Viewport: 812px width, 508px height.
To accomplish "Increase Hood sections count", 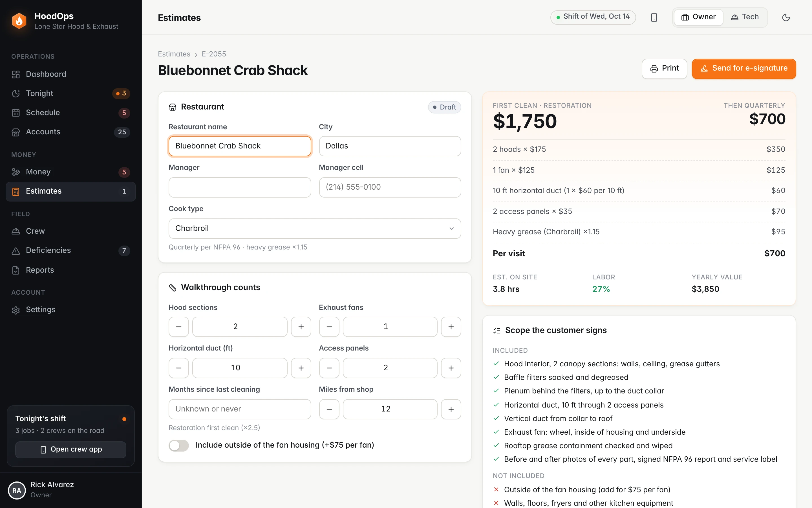I will coord(301,327).
